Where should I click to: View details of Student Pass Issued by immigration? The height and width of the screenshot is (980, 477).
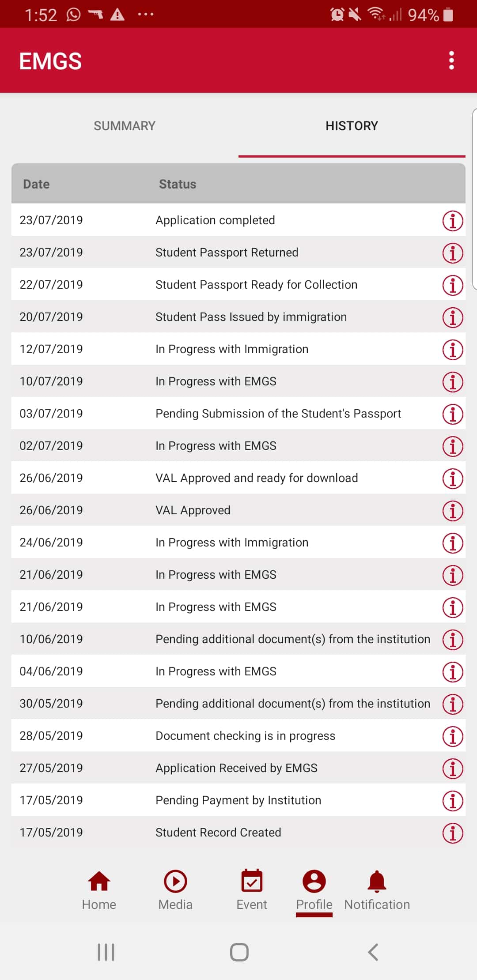[453, 317]
